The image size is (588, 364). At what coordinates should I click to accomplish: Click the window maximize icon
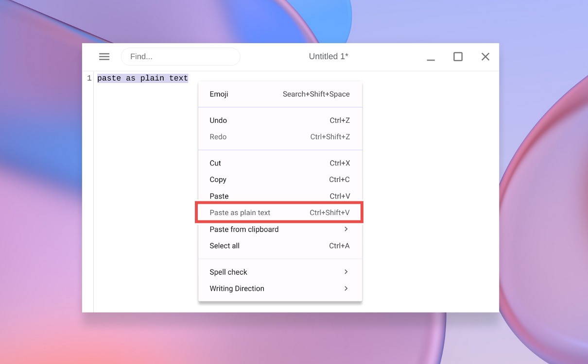(x=458, y=56)
